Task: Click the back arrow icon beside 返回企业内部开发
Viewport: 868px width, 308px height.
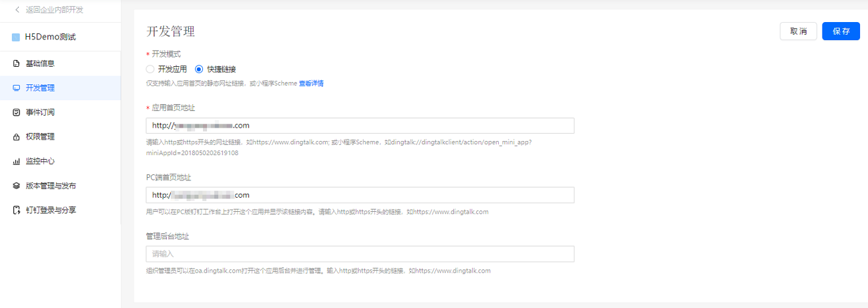Action: click(17, 10)
